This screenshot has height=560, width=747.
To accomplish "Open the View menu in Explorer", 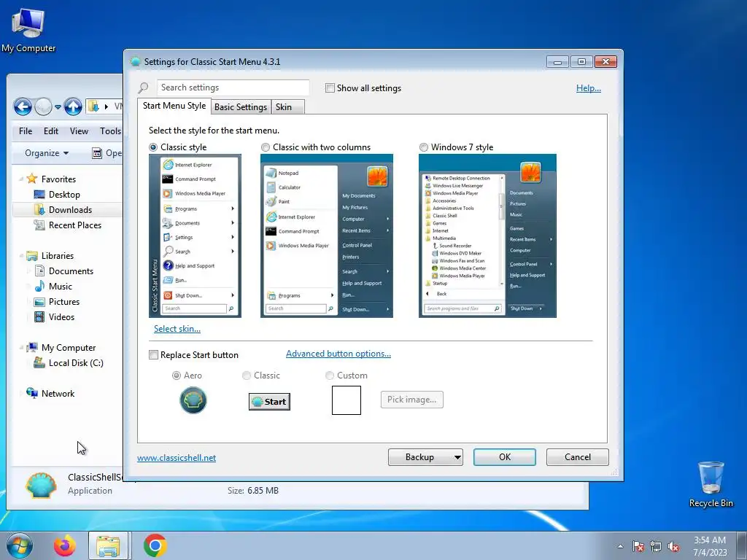I will pos(79,131).
